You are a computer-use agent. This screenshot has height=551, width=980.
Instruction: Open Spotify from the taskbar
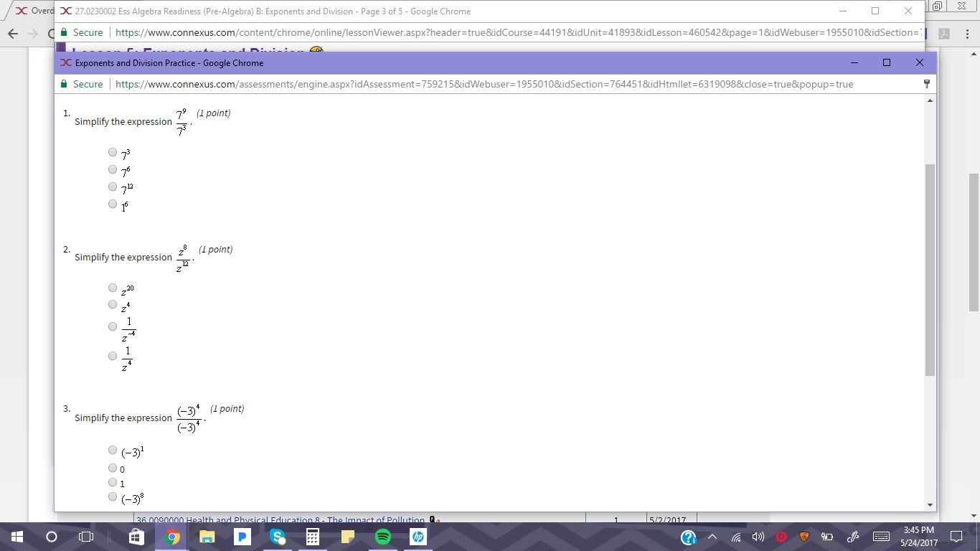382,537
